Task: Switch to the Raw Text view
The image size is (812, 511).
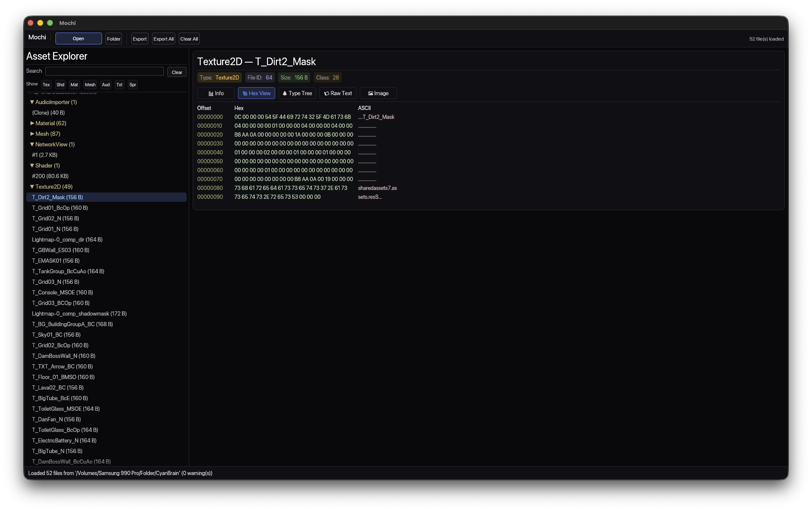Action: (337, 93)
